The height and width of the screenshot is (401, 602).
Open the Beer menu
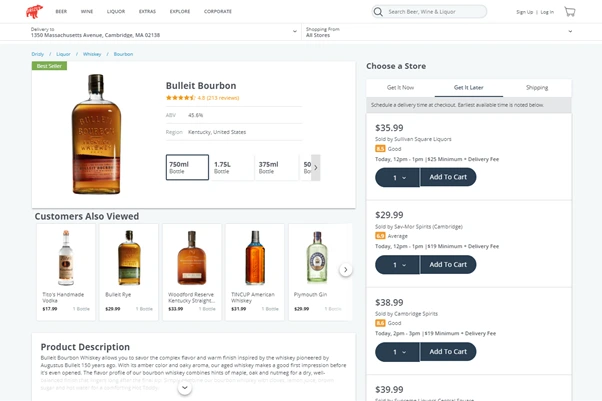(x=61, y=12)
